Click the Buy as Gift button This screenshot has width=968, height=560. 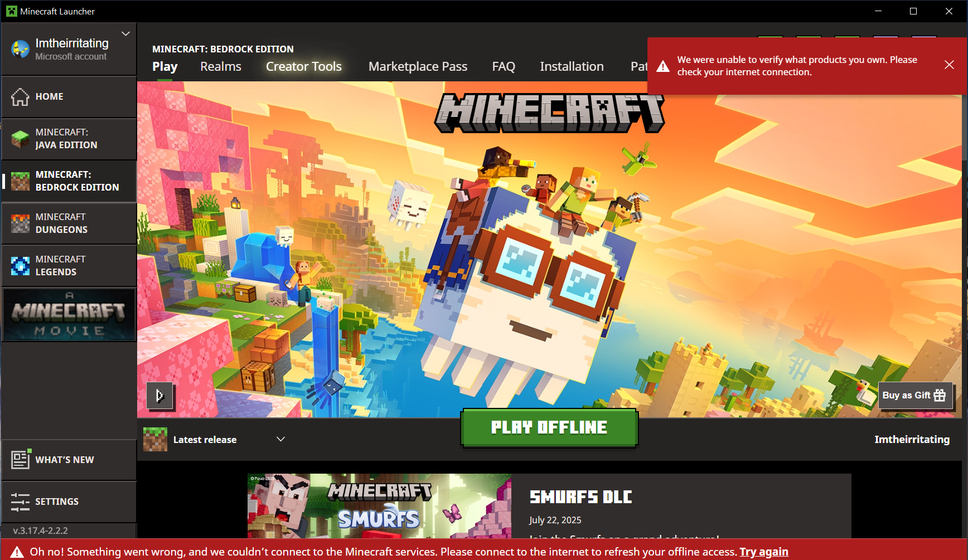[x=915, y=396]
